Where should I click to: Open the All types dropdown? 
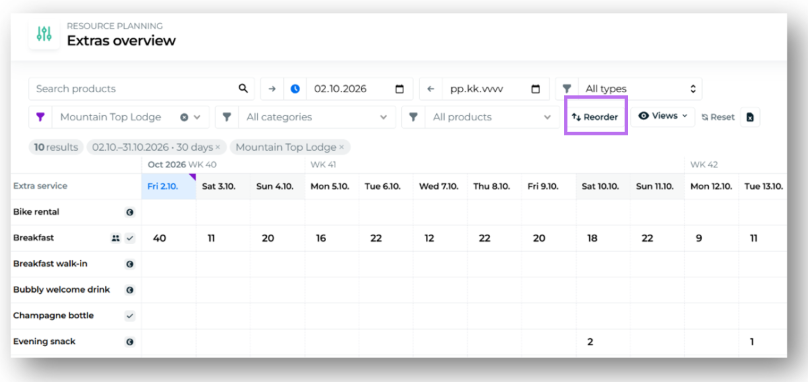pos(640,89)
